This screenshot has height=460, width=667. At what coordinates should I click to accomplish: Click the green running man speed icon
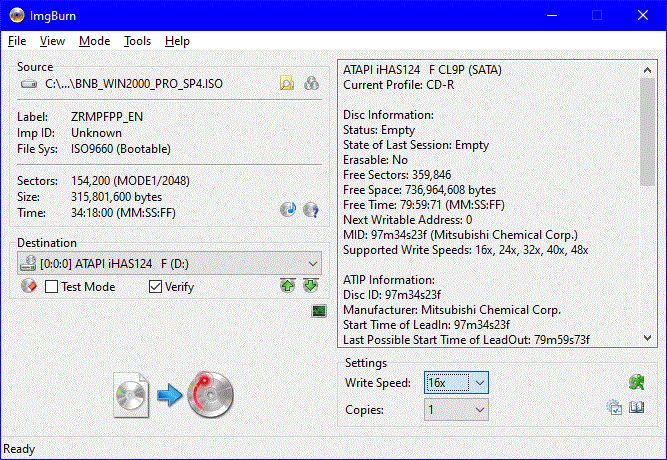636,382
